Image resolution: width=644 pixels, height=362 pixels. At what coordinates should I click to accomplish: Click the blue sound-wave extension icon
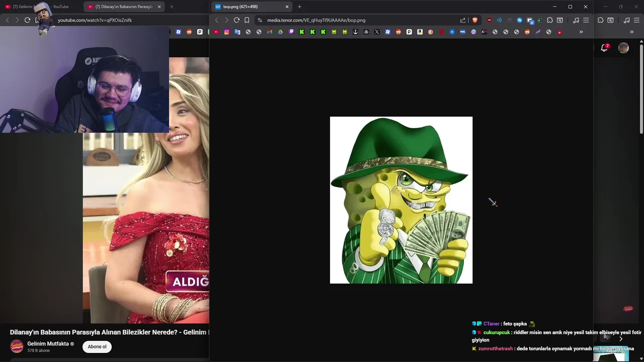pos(499,20)
